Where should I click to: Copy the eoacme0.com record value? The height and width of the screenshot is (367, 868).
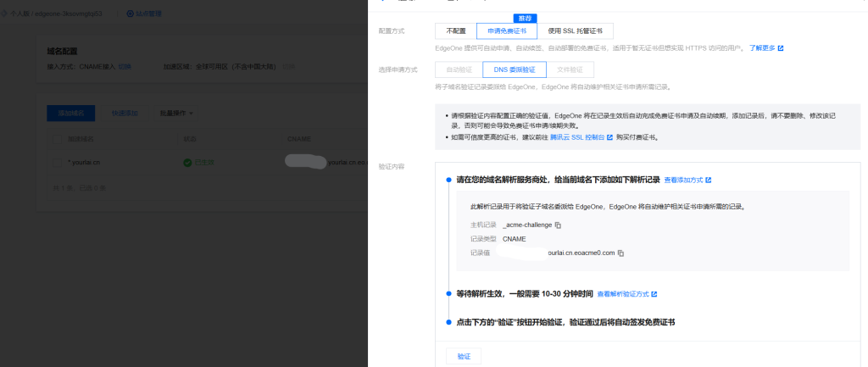(621, 253)
